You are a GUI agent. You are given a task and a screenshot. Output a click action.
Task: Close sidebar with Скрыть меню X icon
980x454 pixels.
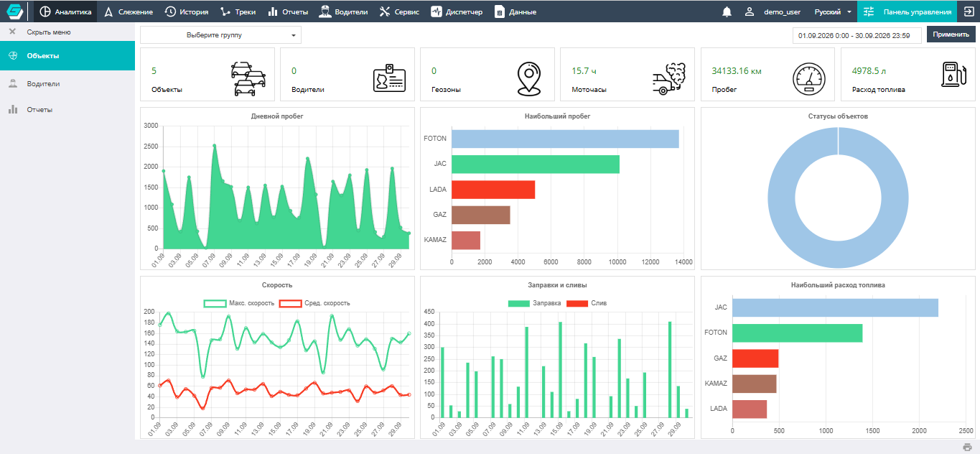(x=12, y=32)
